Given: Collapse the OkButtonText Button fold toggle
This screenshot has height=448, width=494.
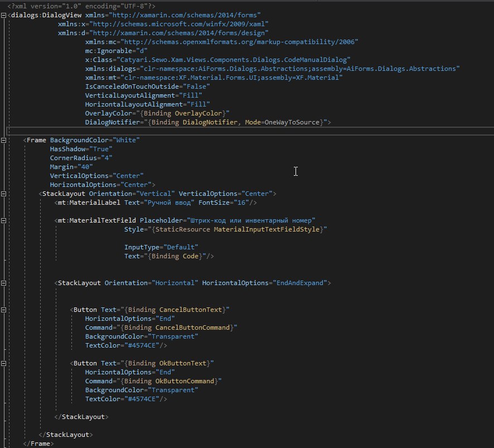Looking at the screenshot, I should click(3, 364).
